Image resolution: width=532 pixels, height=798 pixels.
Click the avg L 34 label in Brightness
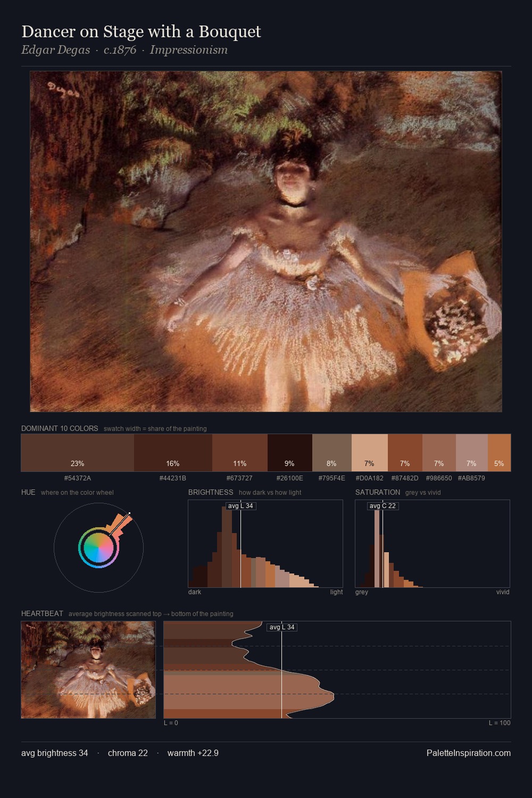coord(240,506)
